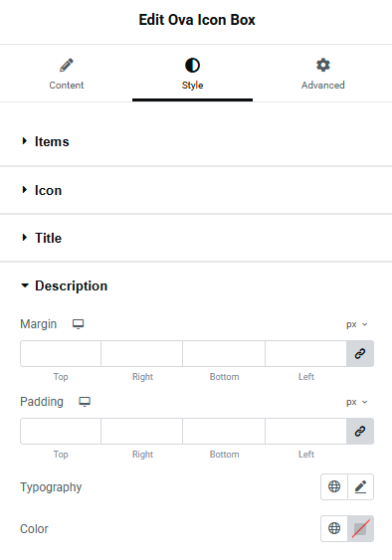Switch to the Advanced tab
Screen dimensions: 392x560
[x=323, y=74]
